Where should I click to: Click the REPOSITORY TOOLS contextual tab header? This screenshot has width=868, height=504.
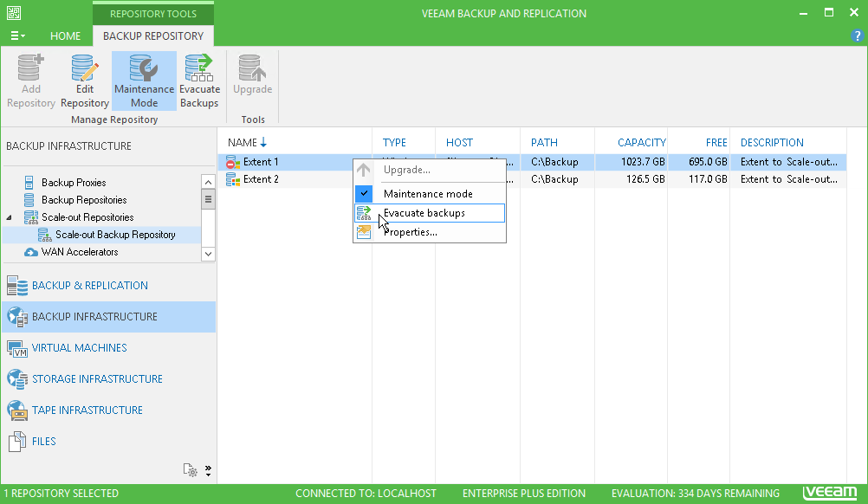point(153,14)
